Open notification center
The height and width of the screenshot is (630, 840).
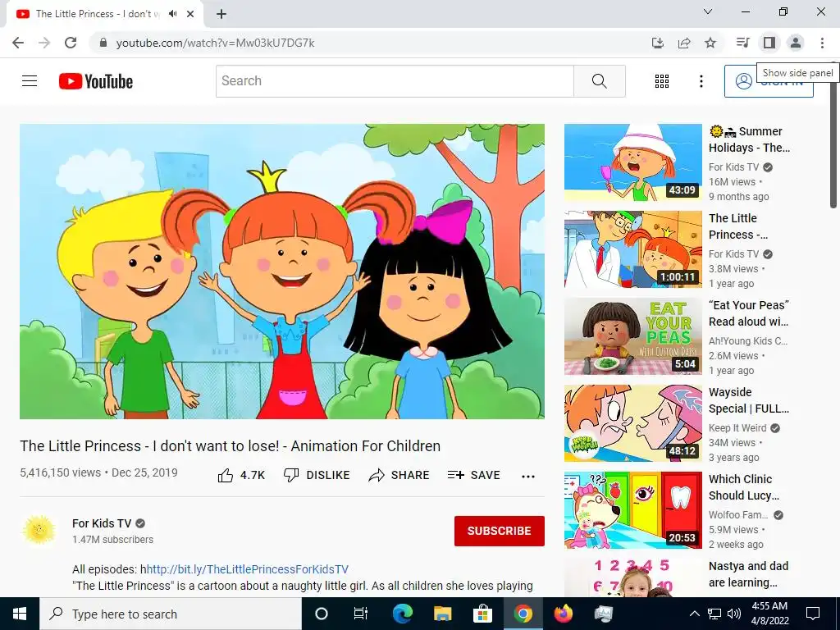pyautogui.click(x=813, y=614)
